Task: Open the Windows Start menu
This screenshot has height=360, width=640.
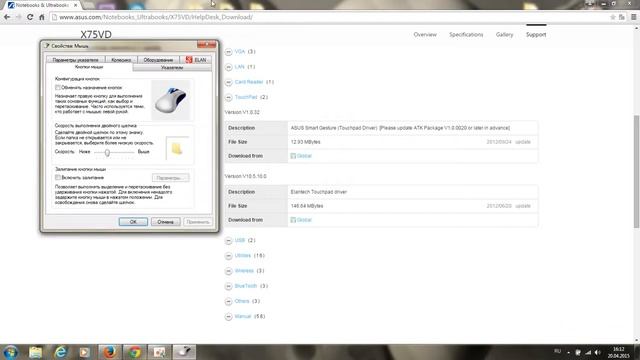Action: click(11, 352)
